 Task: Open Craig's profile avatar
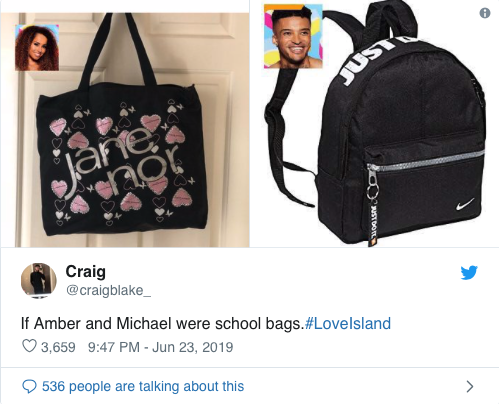pos(39,280)
